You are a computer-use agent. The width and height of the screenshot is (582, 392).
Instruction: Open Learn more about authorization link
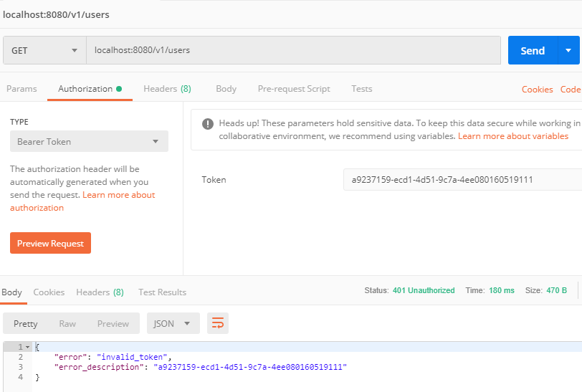tap(82, 201)
